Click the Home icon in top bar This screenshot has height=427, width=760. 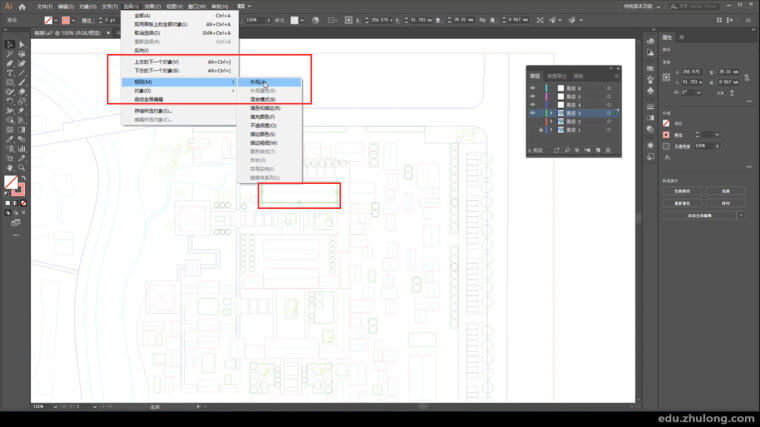[x=22, y=6]
